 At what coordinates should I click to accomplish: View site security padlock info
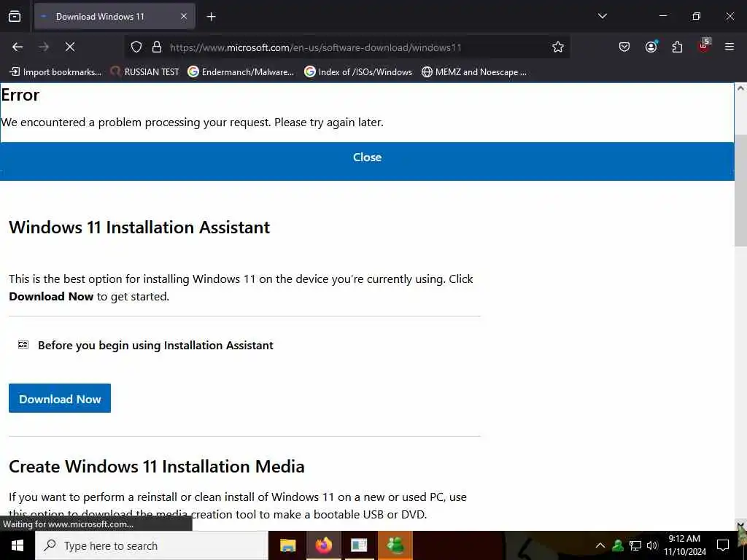click(157, 47)
